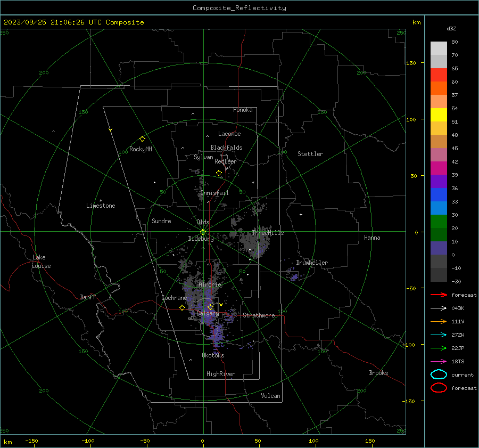479x448 pixels.
Task: Select the yellow diamond marker below Cochrane
Action: click(x=182, y=307)
